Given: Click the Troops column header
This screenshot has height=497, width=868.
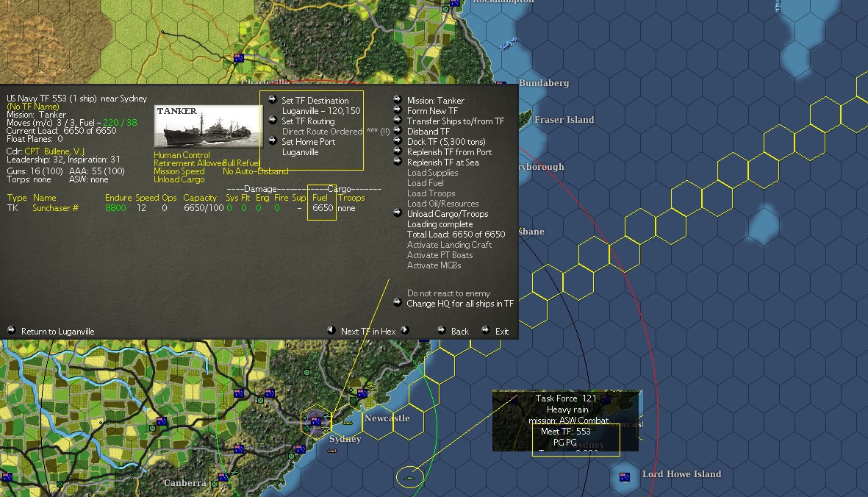Looking at the screenshot, I should click(x=351, y=198).
